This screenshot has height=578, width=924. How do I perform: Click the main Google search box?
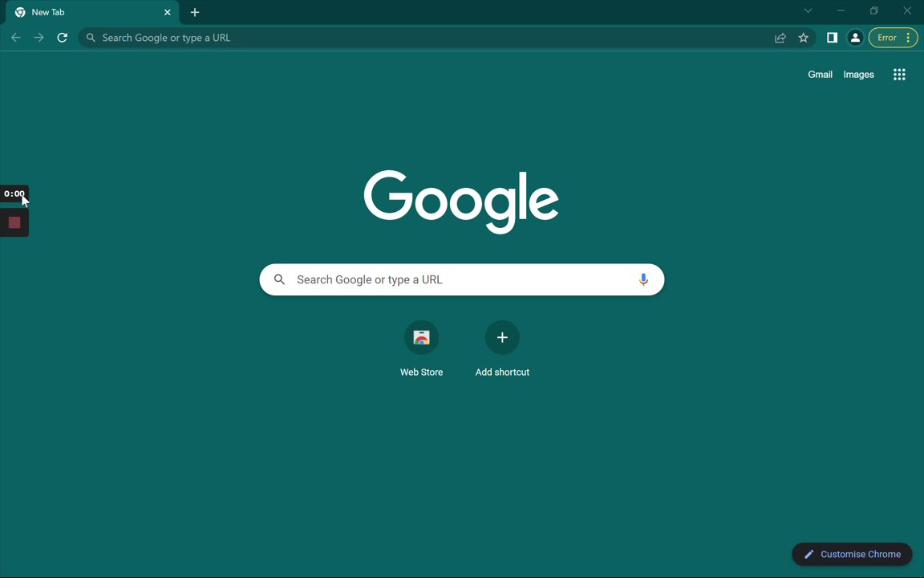[461, 279]
